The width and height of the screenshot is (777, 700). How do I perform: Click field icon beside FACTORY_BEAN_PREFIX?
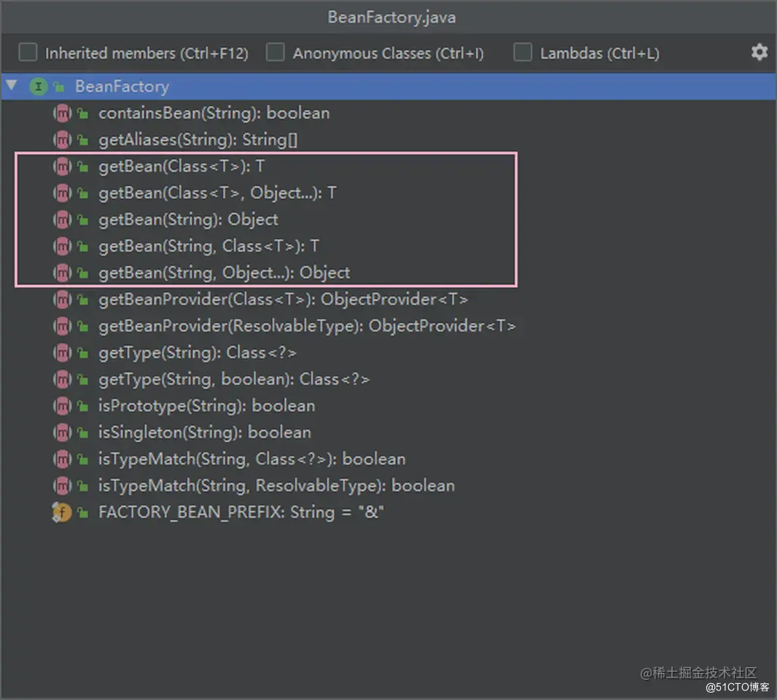point(62,512)
